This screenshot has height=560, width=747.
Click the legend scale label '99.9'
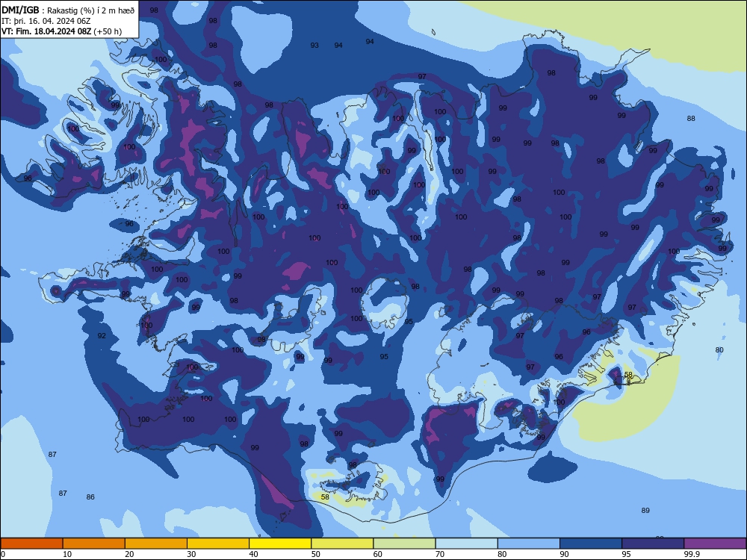692,554
